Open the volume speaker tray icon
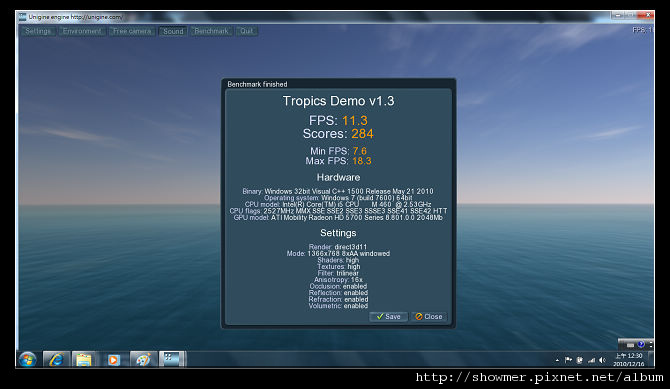Viewport: 670px width, 389px height. click(x=602, y=360)
